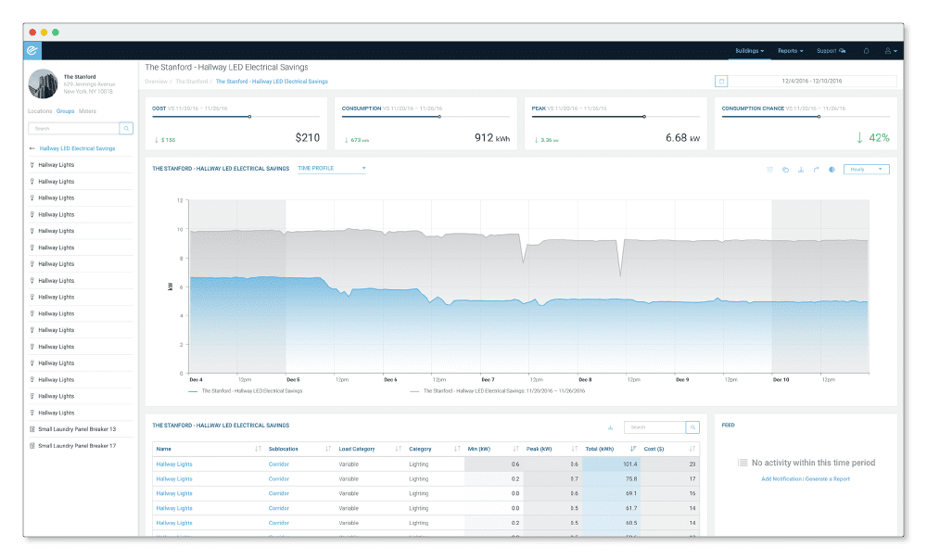Click the Peak comparison slider handle
Viewport: 927px width, 560px height.
[644, 117]
